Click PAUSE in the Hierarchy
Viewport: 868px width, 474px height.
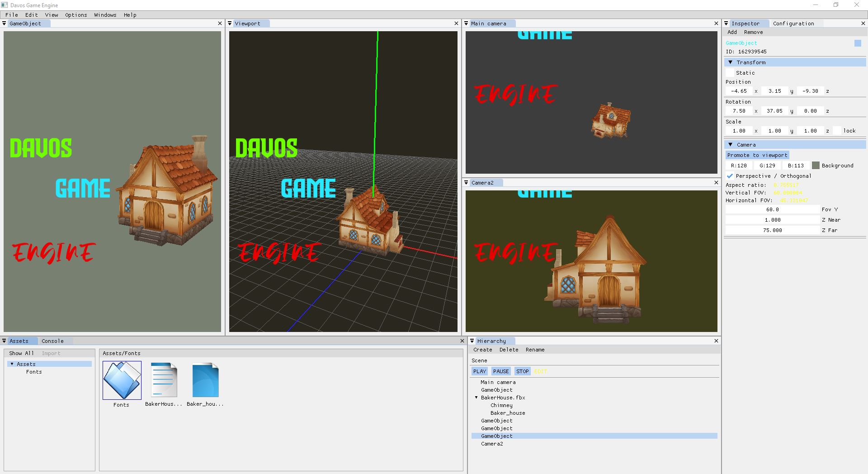point(501,371)
